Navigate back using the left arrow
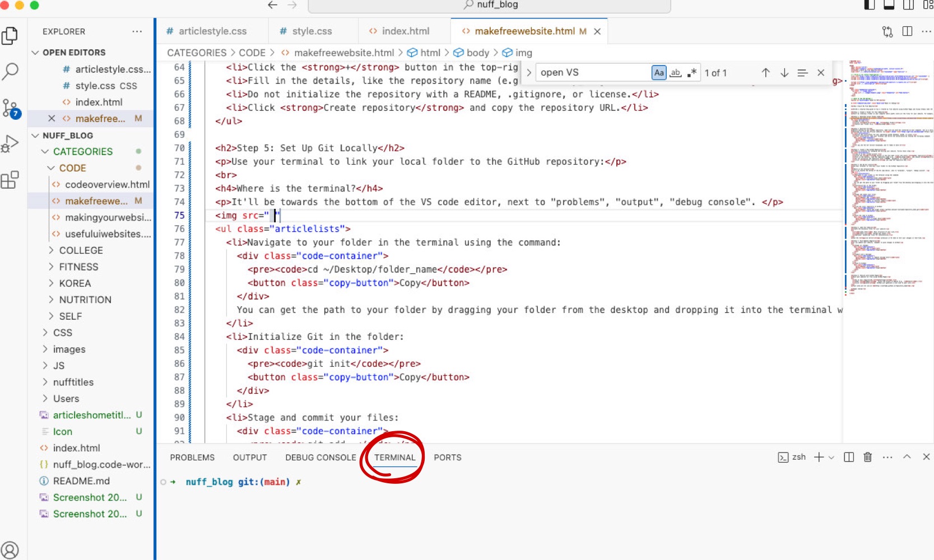 (x=272, y=5)
